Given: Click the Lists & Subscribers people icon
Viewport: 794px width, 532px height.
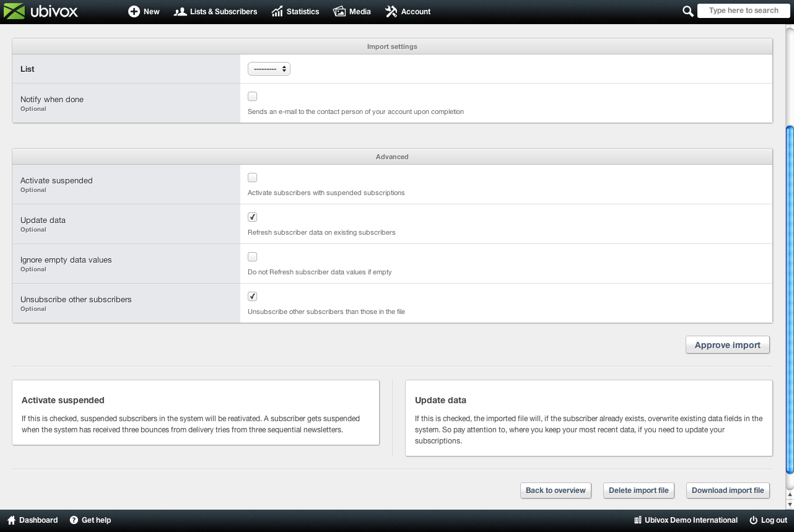Looking at the screenshot, I should tap(180, 12).
